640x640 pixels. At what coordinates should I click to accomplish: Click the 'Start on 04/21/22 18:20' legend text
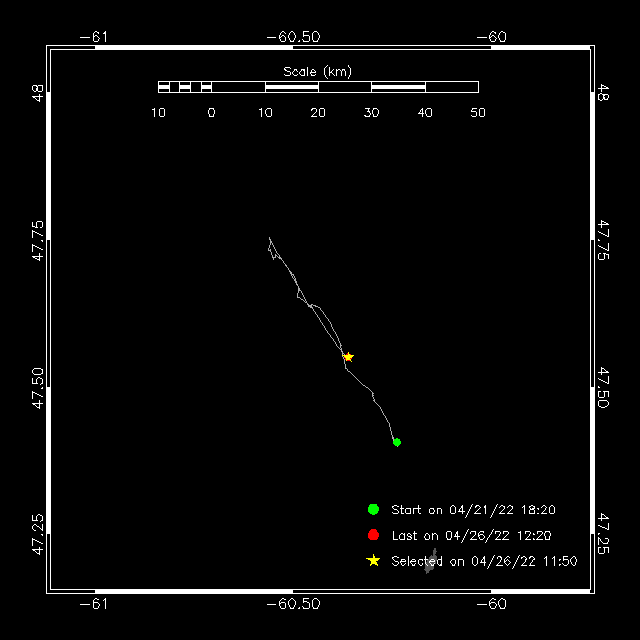(473, 510)
